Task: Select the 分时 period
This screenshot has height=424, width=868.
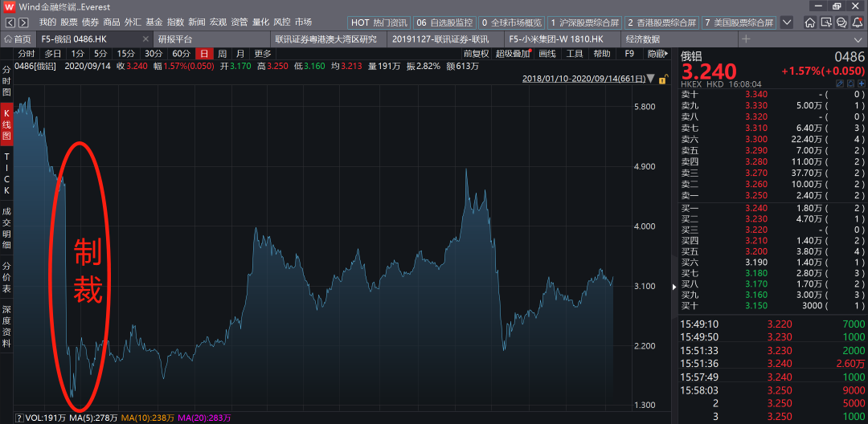Action: tap(26, 54)
